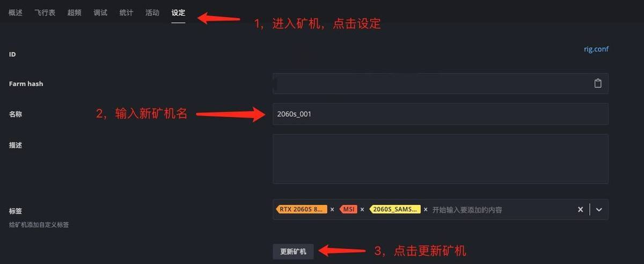Click the 更新矿机 button
The image size is (644, 264).
(x=293, y=251)
